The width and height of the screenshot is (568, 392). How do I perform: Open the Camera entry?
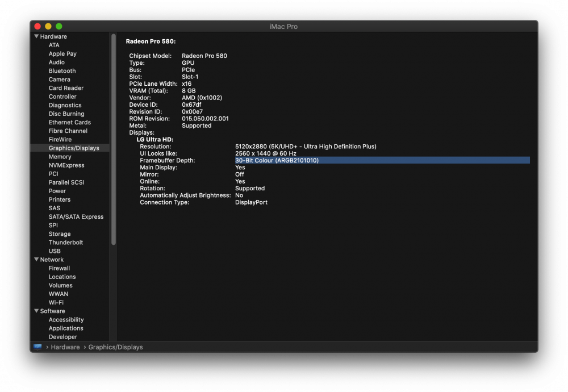click(60, 80)
